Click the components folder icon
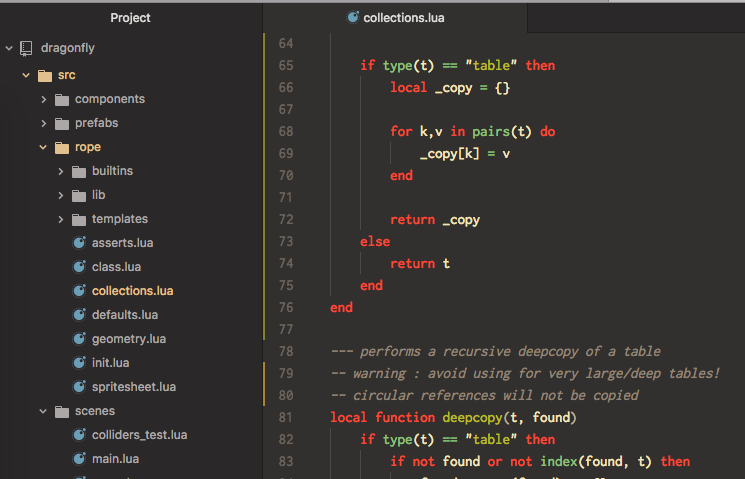This screenshot has height=479, width=745. (62, 99)
